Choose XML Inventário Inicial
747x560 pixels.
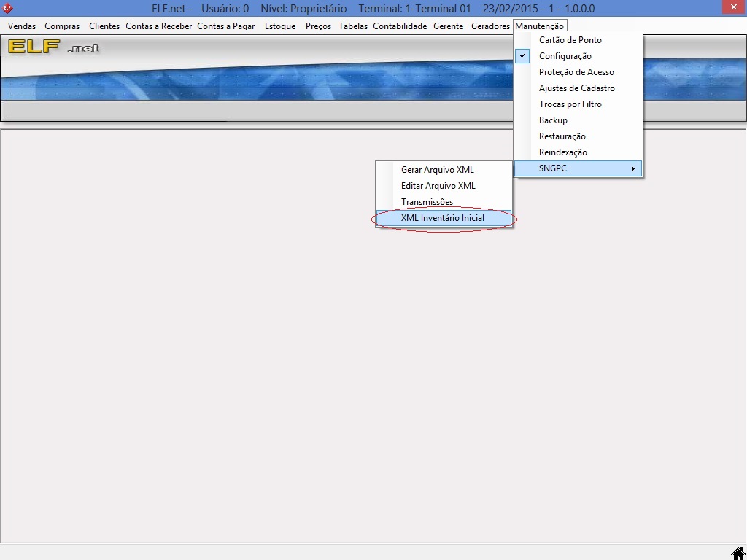tap(444, 218)
